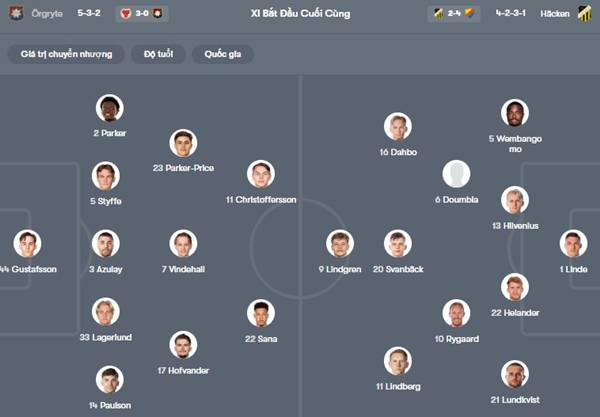This screenshot has height=417, width=600.
Task: Click the Häcken team name link
Action: point(555,14)
